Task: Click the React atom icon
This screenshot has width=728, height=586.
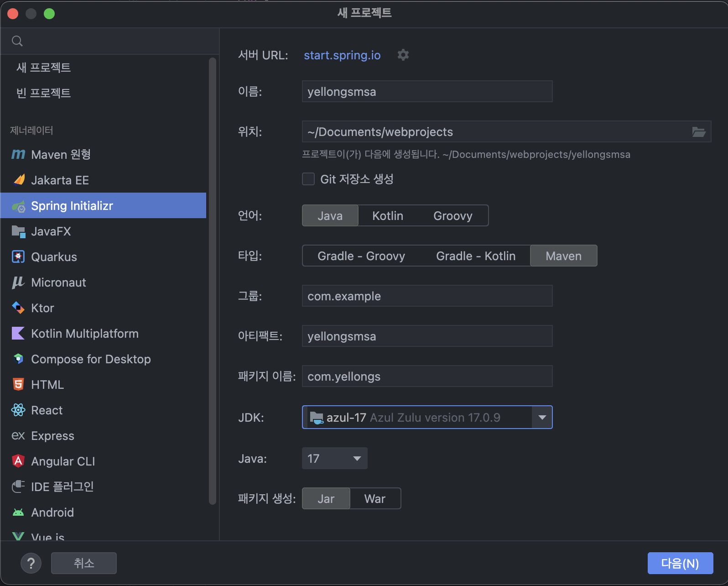Action: pos(18,410)
